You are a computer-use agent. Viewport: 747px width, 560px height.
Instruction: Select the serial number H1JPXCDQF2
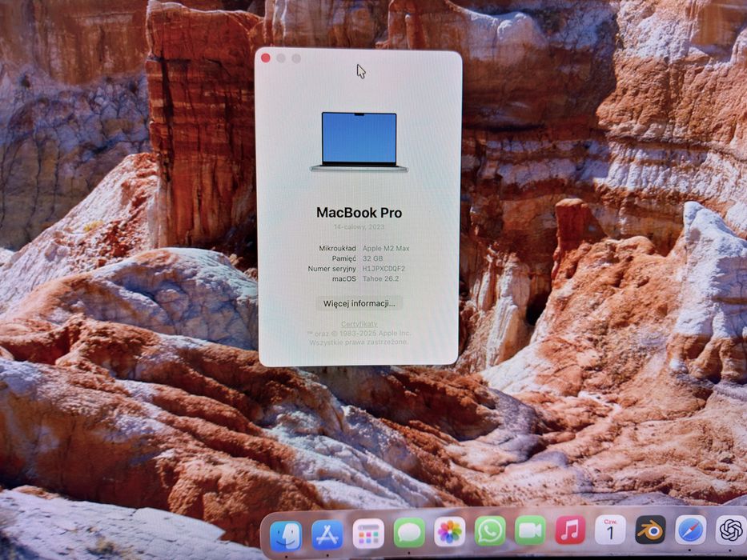click(384, 269)
